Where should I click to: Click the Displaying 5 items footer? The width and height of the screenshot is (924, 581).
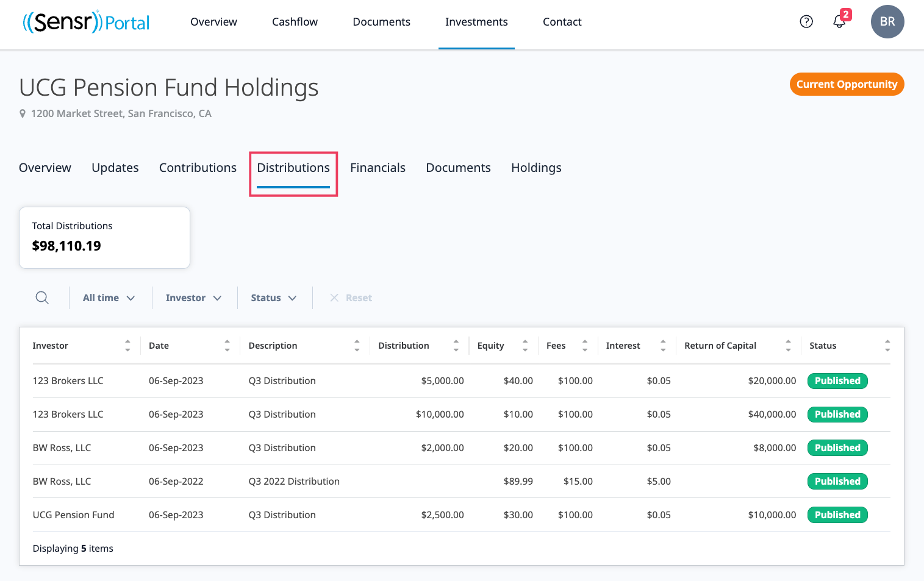tap(73, 549)
